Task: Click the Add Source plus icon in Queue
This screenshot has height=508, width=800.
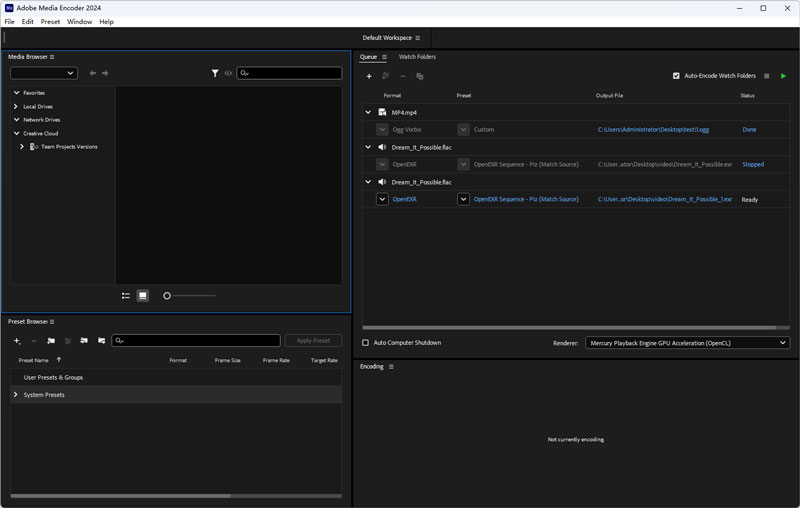Action: 369,77
